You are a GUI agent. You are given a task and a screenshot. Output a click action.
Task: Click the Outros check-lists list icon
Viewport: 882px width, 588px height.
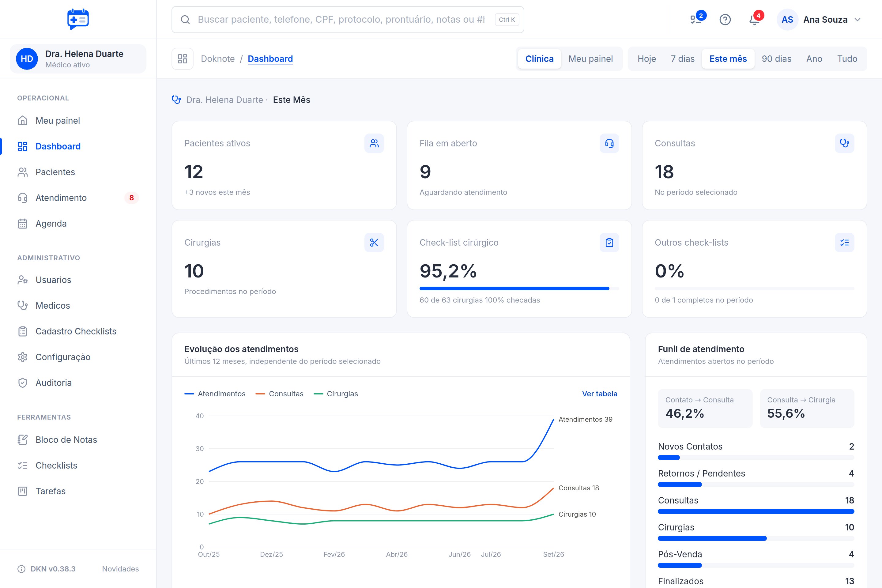(x=844, y=243)
